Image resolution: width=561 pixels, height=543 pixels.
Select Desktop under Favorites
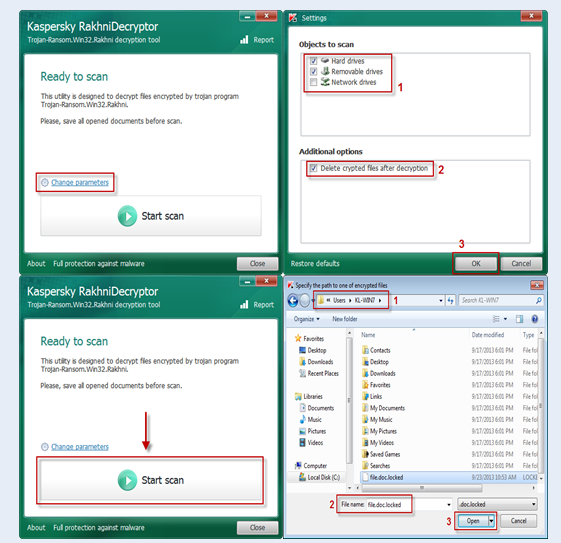pyautogui.click(x=313, y=350)
